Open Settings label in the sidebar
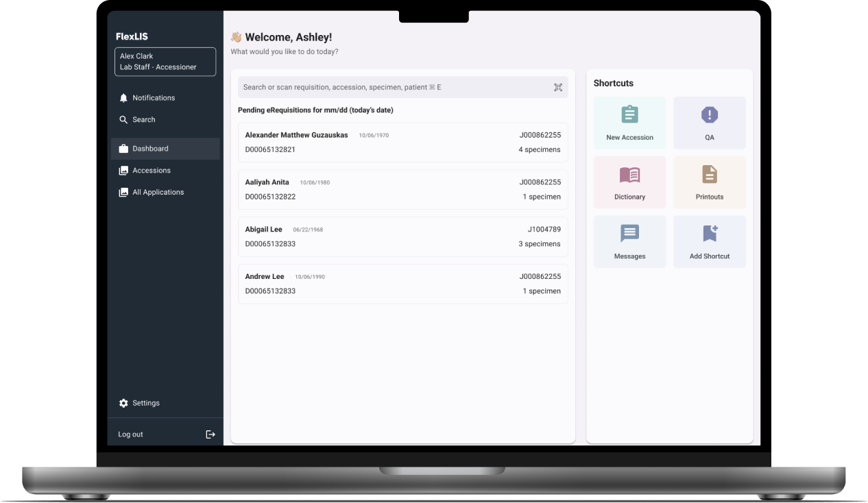 point(146,404)
